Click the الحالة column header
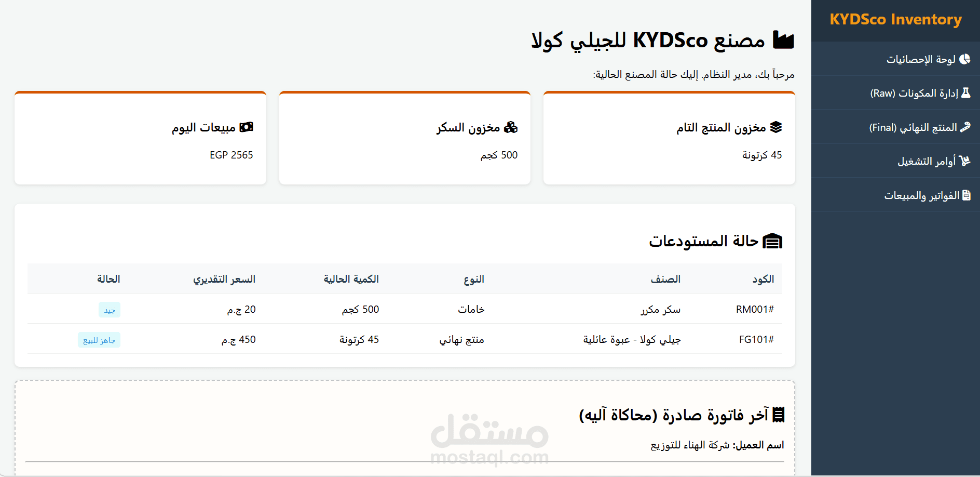 pyautogui.click(x=108, y=279)
